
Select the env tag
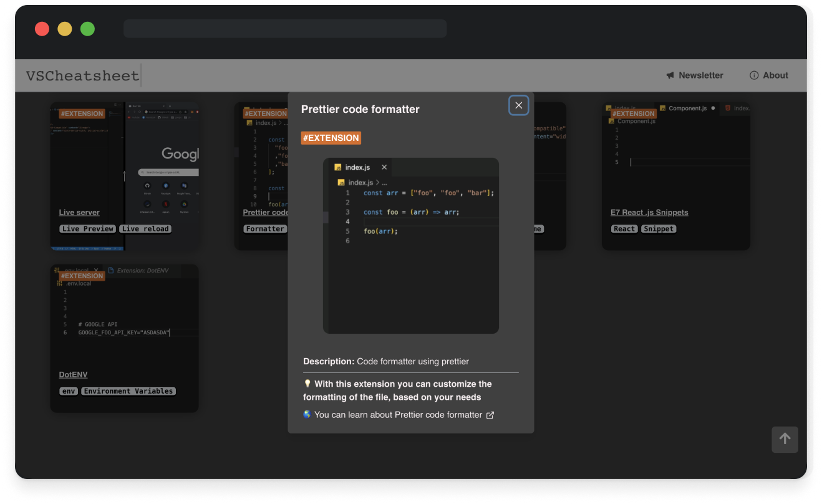(x=69, y=391)
